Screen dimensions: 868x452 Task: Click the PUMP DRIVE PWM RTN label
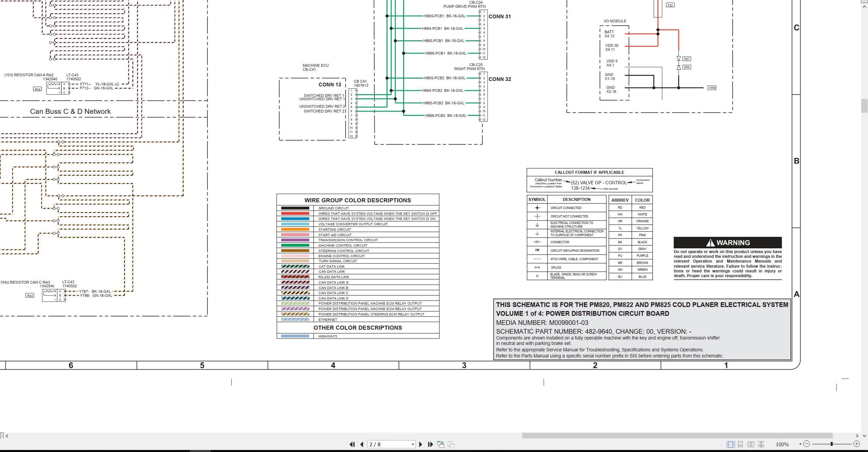(464, 6)
